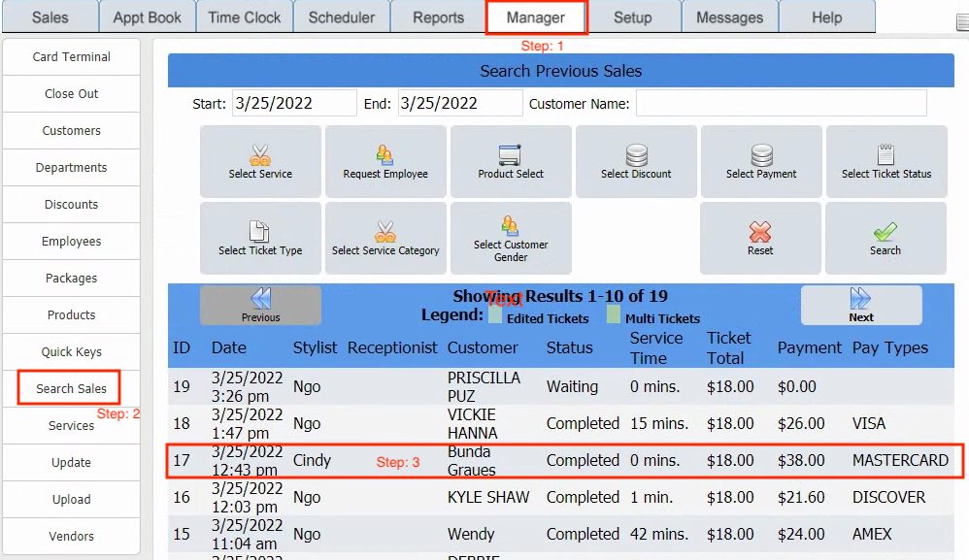
Task: Select ticket 17 row for Cindy
Action: (563, 460)
